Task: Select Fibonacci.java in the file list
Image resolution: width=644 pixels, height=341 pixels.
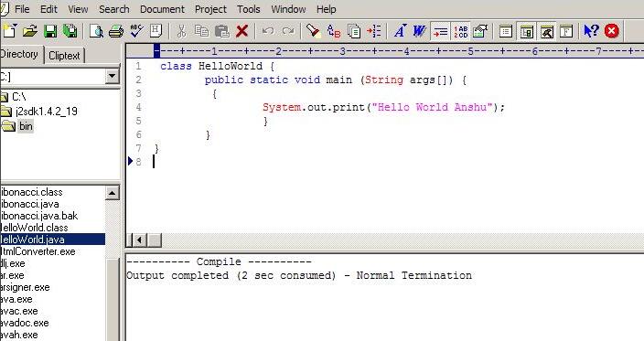Action: pyautogui.click(x=29, y=204)
